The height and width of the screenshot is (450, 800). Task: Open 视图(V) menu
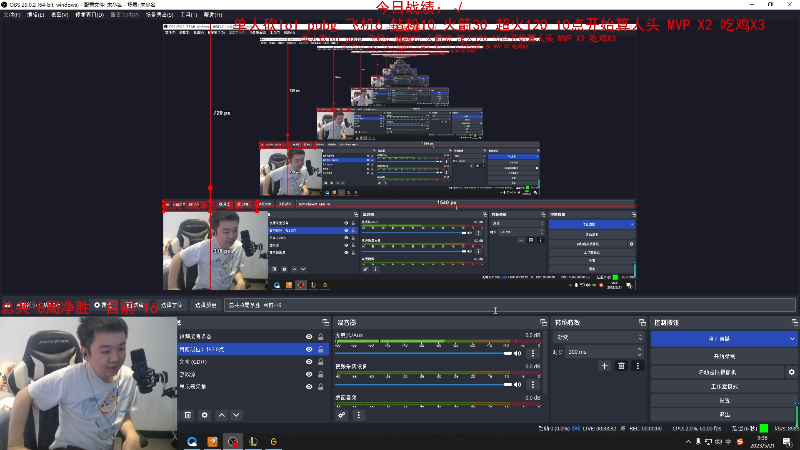point(60,15)
